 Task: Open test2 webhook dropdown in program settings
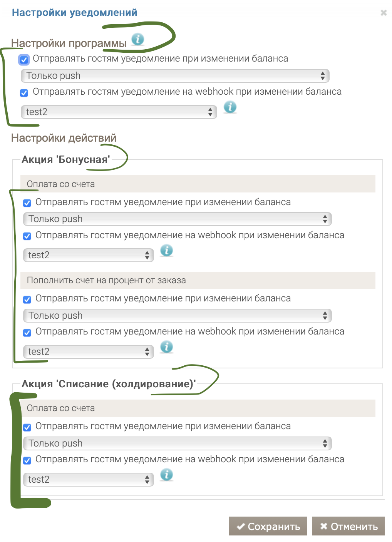[119, 112]
